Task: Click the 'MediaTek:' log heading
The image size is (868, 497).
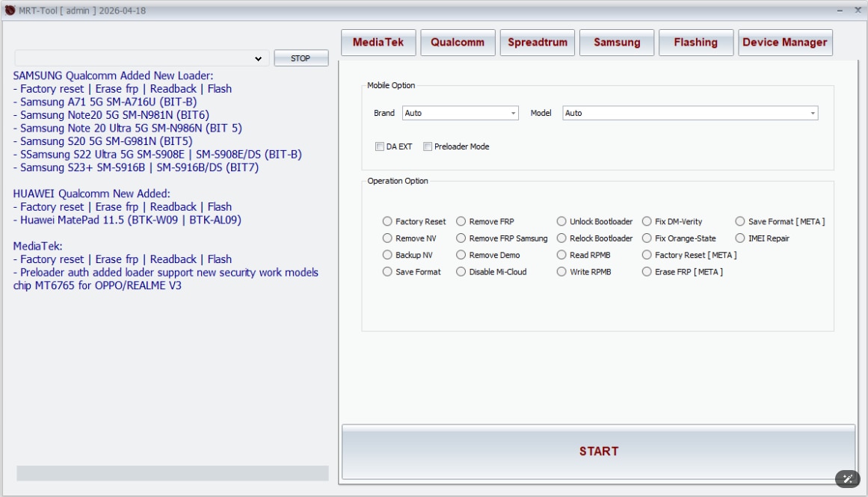Action: click(37, 247)
